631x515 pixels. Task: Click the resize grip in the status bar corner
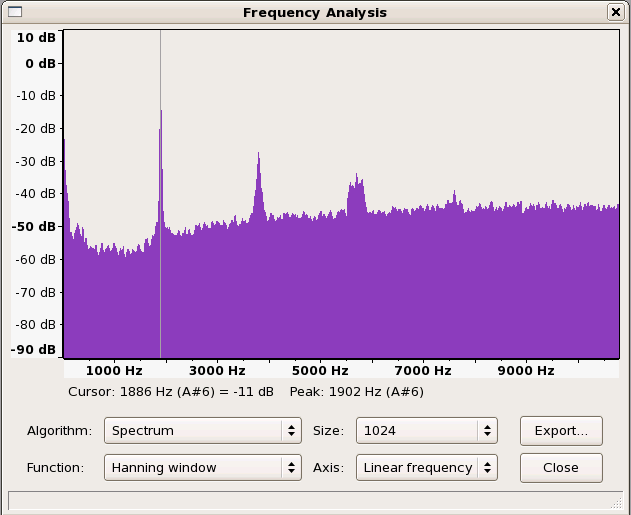[x=616, y=501]
